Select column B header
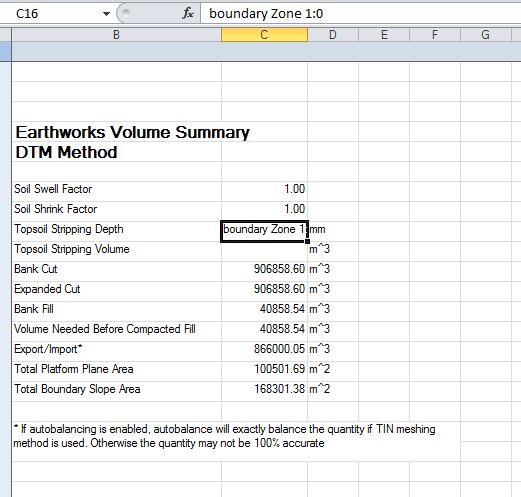Image resolution: width=521 pixels, height=497 pixels. pos(116,35)
